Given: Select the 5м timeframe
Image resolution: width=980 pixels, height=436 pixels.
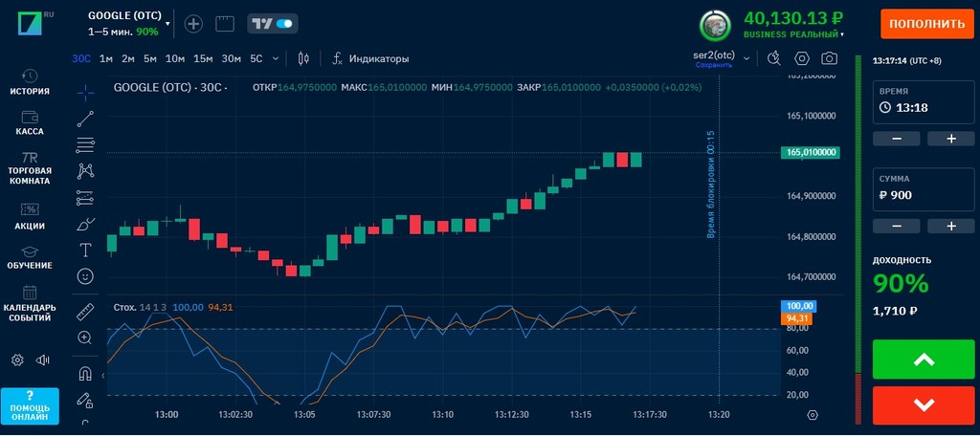Looking at the screenshot, I should coord(150,58).
